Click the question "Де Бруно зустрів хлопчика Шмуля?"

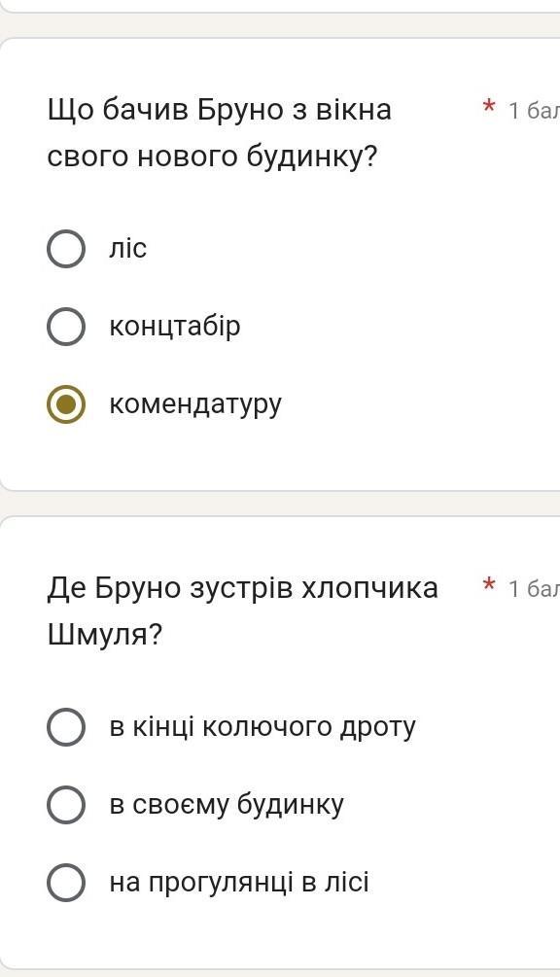[243, 611]
